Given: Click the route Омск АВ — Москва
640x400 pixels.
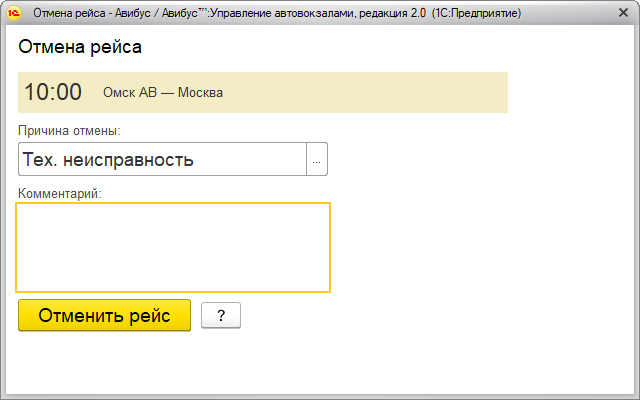Looking at the screenshot, I should 163,93.
